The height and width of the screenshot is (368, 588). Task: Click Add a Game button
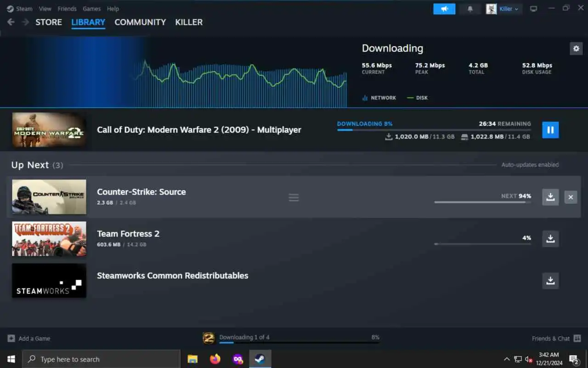tap(29, 339)
